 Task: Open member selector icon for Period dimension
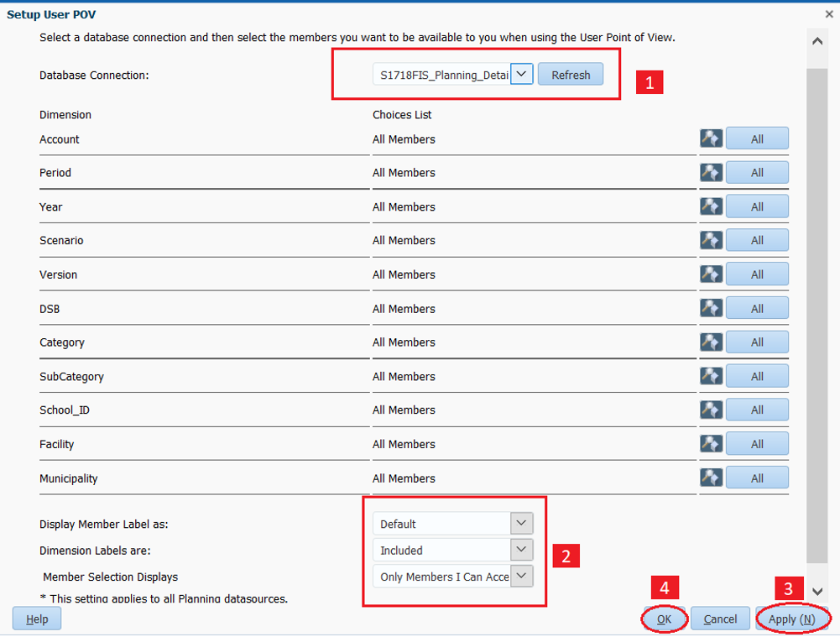(711, 172)
